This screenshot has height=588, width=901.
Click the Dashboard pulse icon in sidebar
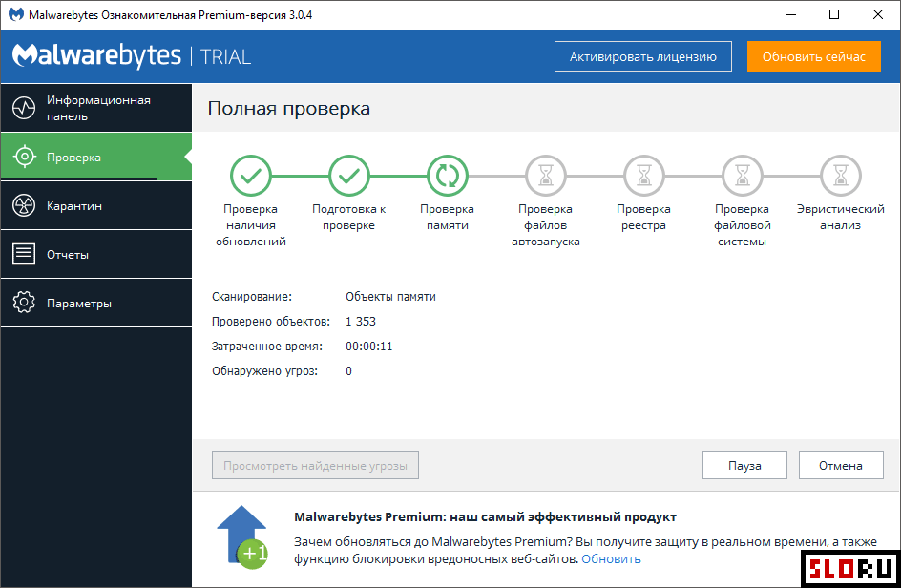(24, 108)
